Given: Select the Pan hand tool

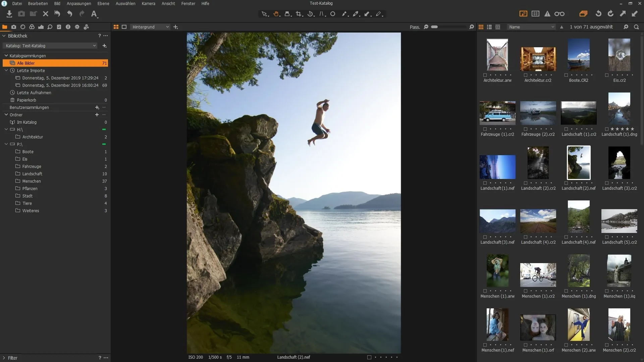Looking at the screenshot, I should (x=276, y=14).
